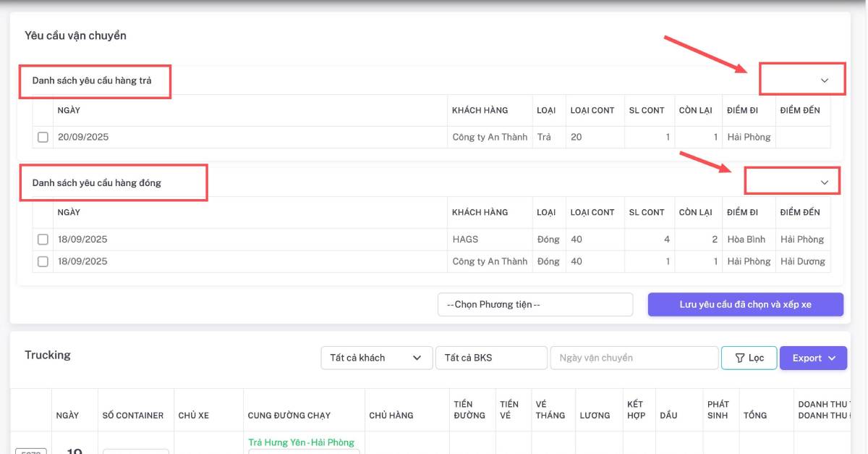Open the 'Chọn Phương tiện' vehicle dropdown
The image size is (868, 454).
pyautogui.click(x=535, y=305)
